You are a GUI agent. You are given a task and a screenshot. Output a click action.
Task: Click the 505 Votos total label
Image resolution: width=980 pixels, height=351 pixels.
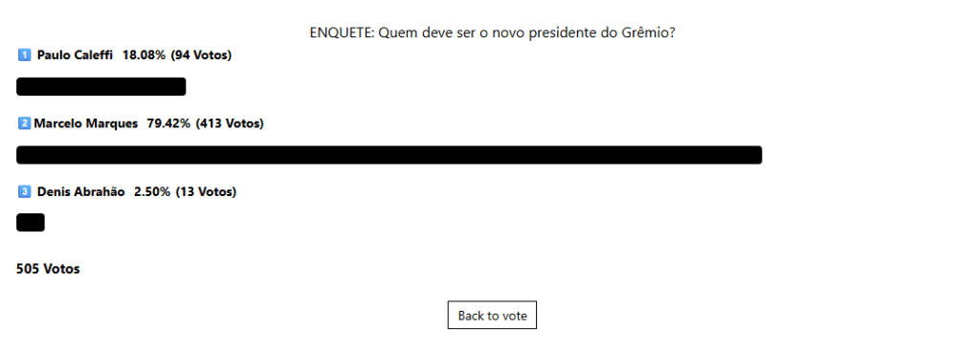(x=48, y=269)
